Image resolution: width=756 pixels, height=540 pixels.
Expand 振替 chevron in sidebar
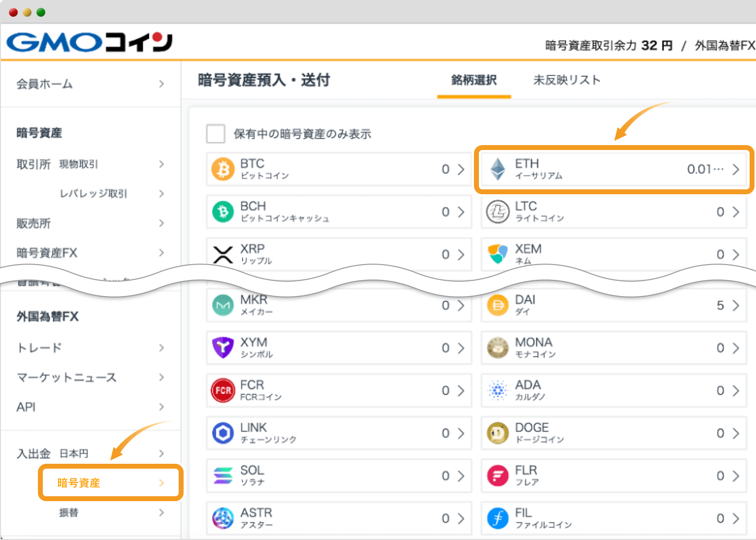(x=161, y=512)
